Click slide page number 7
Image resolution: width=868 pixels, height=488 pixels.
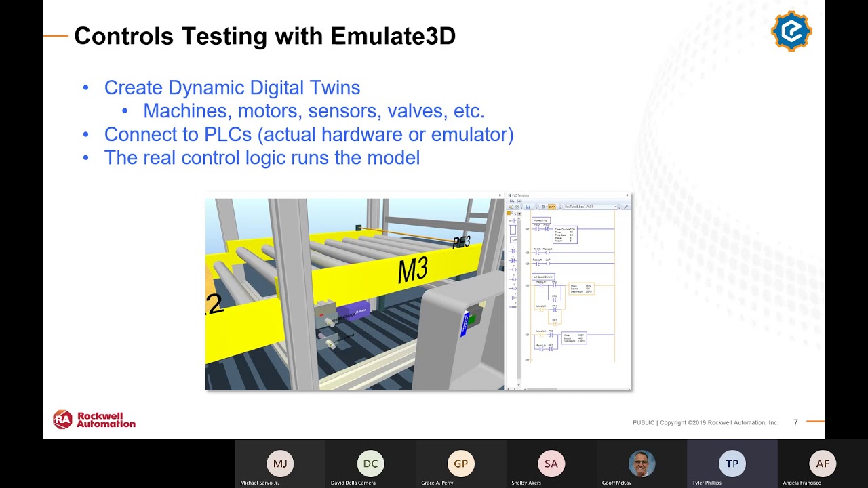click(796, 422)
